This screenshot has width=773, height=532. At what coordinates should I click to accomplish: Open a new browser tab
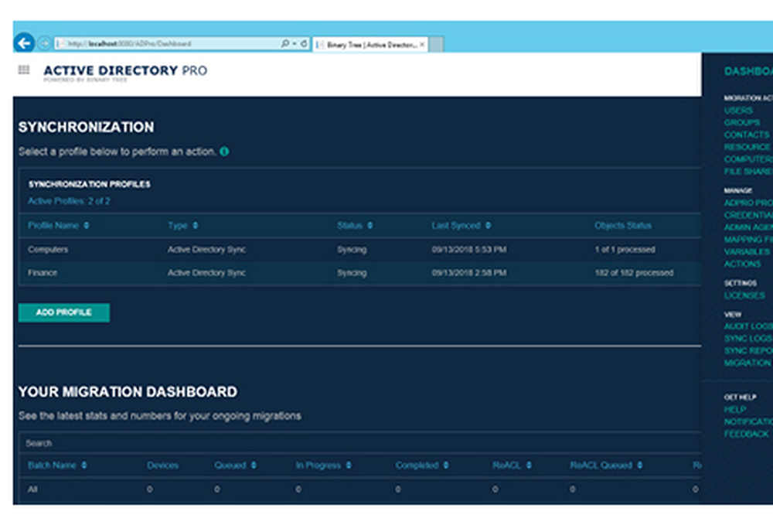[436, 44]
